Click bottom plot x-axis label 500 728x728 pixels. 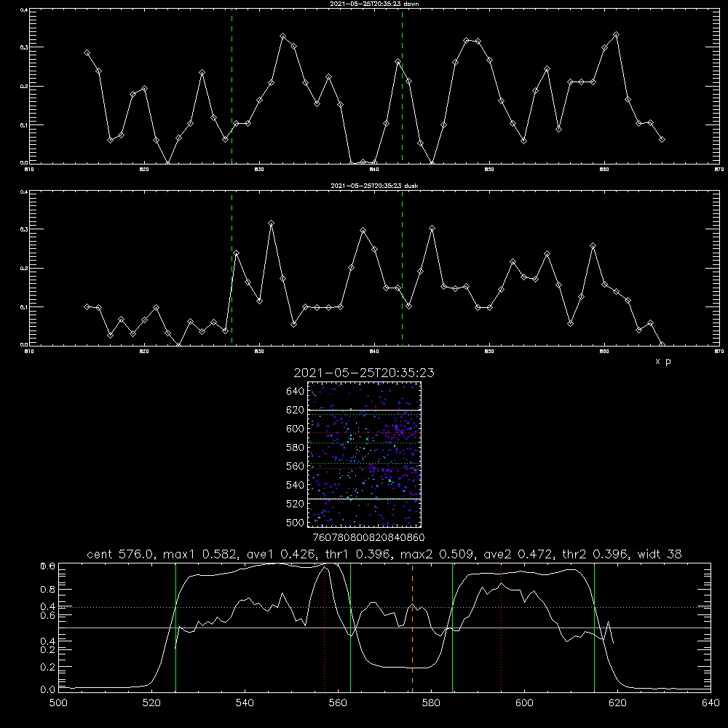coord(58,703)
